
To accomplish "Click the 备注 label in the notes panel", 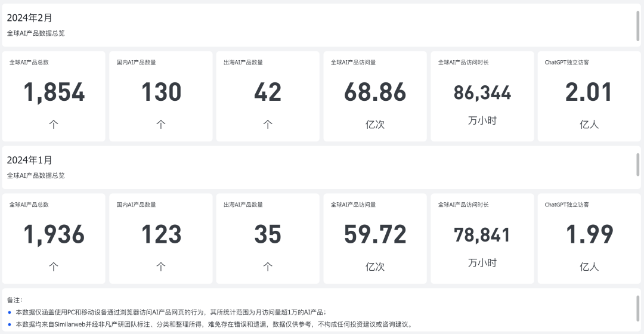I will coord(14,301).
